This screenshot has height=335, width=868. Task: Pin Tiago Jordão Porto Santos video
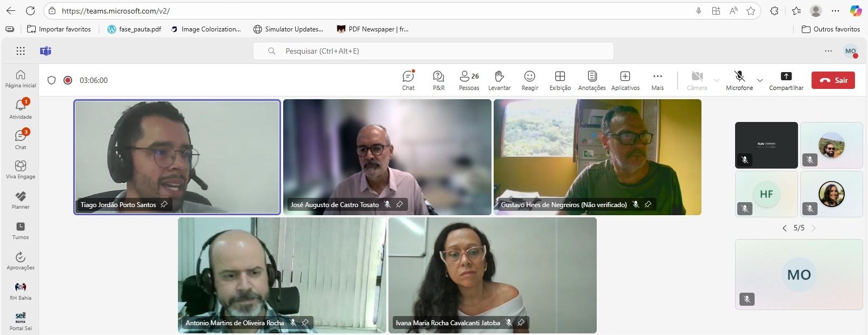tap(164, 204)
